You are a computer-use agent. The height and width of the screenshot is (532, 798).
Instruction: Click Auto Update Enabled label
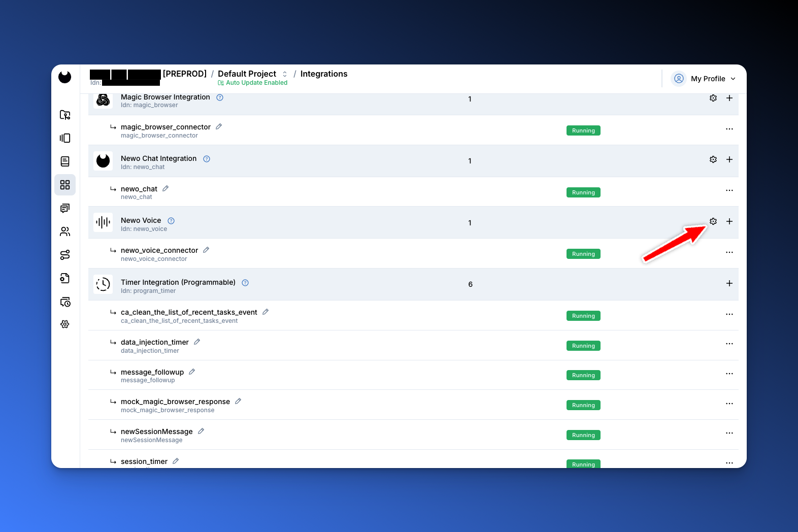coord(253,83)
